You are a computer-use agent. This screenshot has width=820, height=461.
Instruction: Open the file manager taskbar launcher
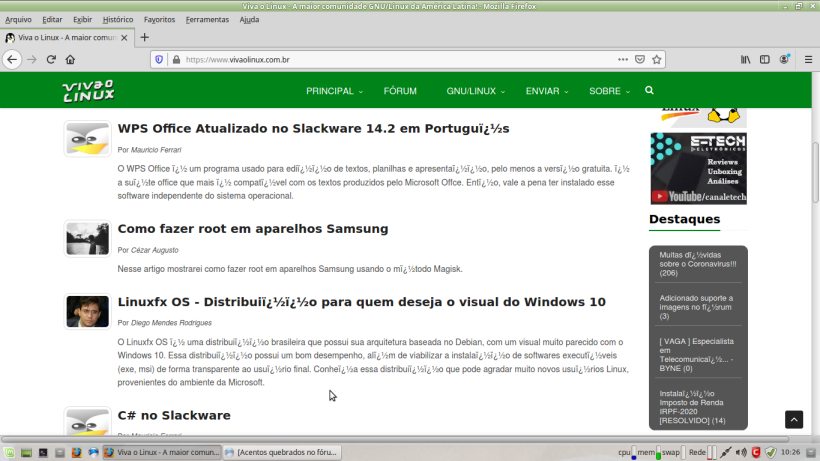click(x=60, y=453)
